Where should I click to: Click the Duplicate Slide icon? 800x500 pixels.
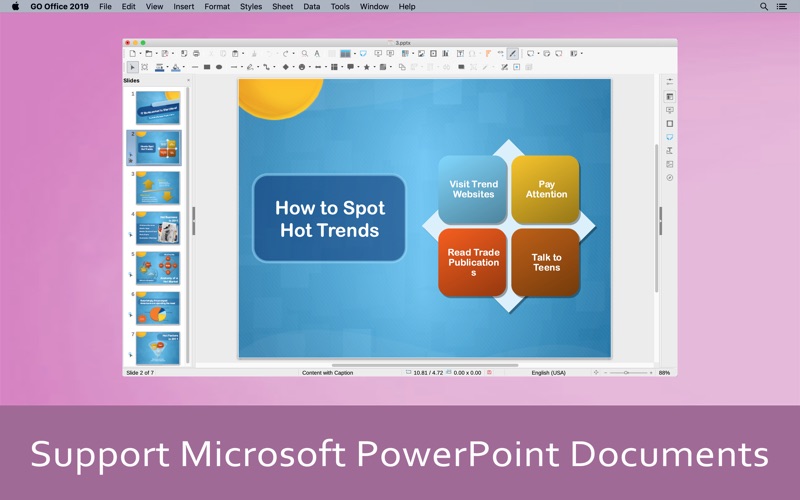[x=546, y=53]
